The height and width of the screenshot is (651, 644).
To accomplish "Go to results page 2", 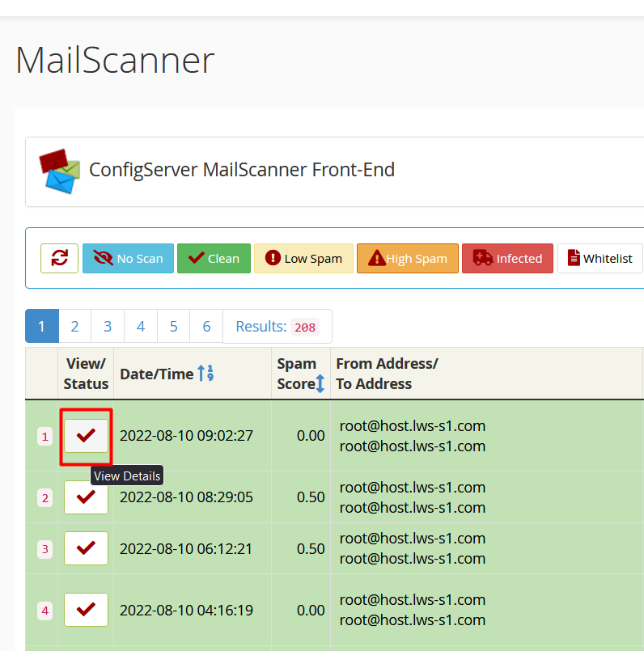I will point(74,327).
